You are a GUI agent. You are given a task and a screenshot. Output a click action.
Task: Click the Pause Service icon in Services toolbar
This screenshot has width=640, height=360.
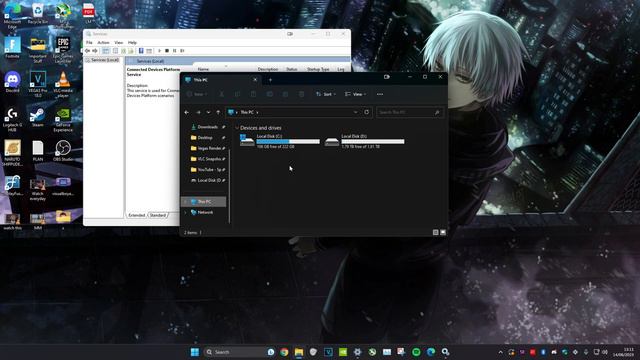(175, 51)
